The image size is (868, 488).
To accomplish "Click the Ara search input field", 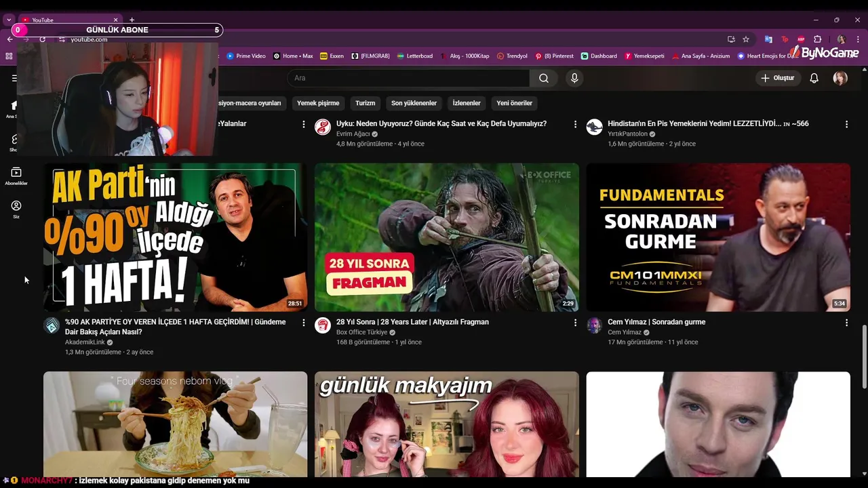I will pos(408,78).
